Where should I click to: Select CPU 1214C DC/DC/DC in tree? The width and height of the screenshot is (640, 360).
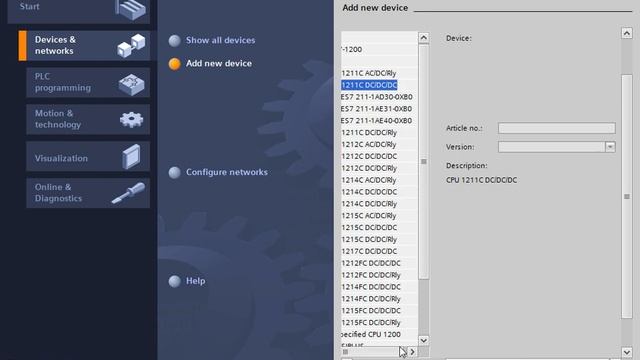pos(369,191)
